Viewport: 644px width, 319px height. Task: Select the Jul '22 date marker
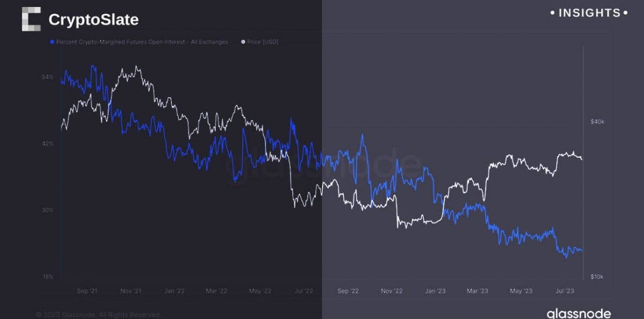pyautogui.click(x=304, y=291)
